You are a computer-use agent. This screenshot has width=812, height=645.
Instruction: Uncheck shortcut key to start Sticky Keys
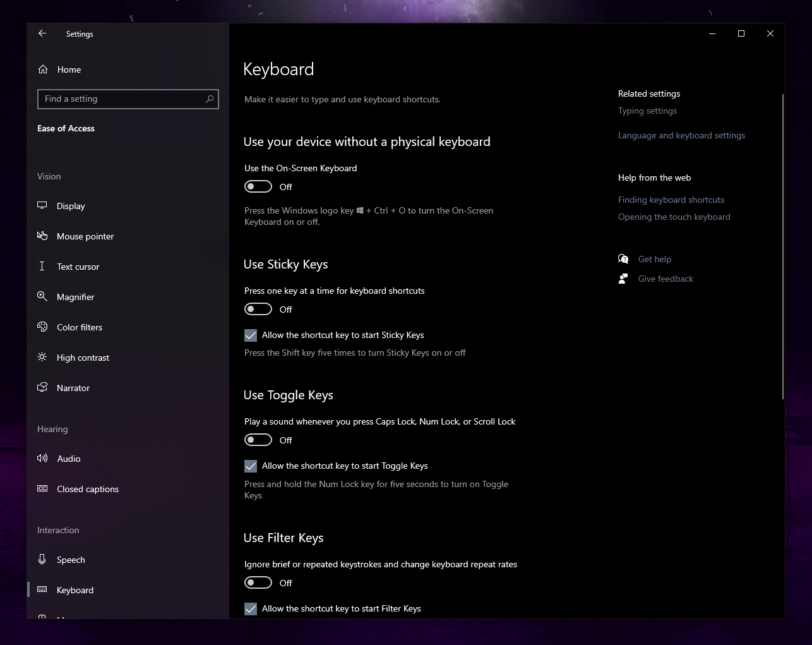[x=251, y=335]
